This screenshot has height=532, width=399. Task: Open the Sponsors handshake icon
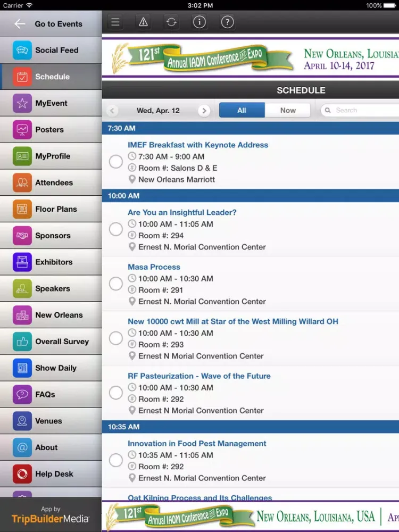click(22, 236)
